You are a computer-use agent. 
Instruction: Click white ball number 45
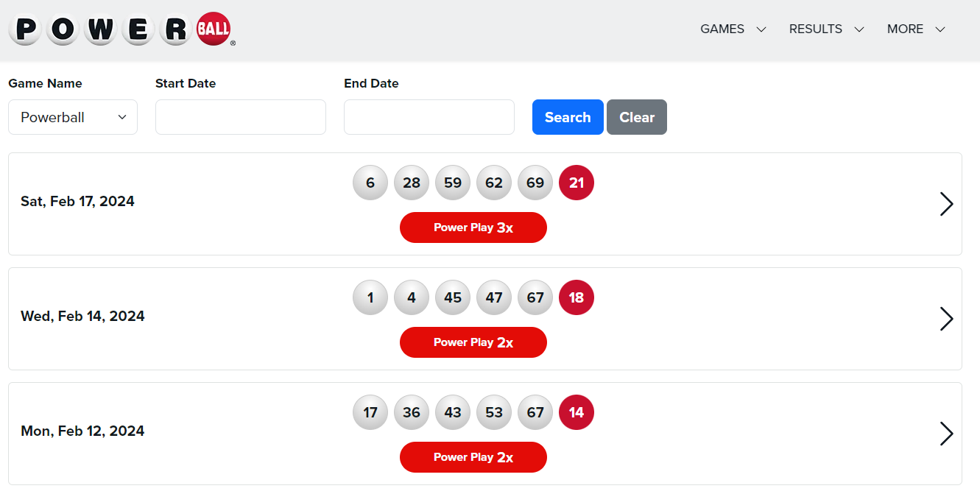click(453, 297)
